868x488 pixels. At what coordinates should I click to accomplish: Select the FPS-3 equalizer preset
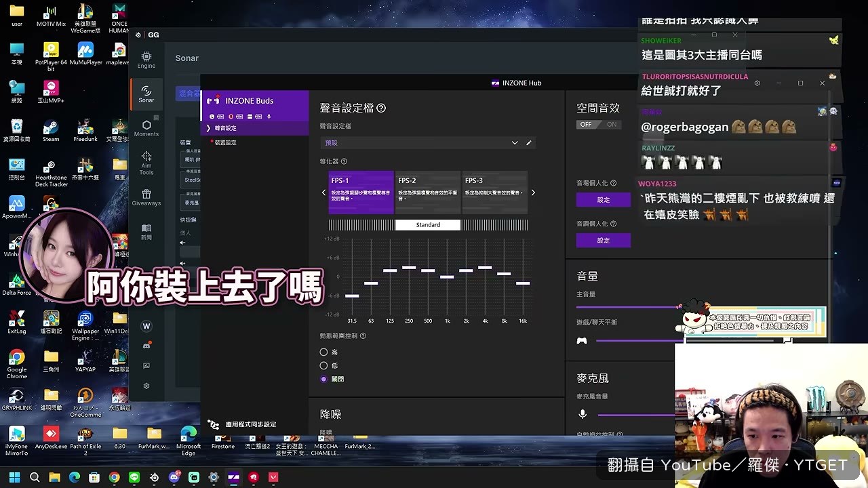495,192
